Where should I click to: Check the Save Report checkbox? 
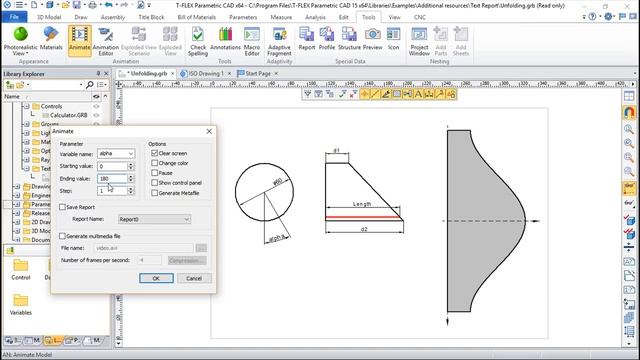(62, 207)
